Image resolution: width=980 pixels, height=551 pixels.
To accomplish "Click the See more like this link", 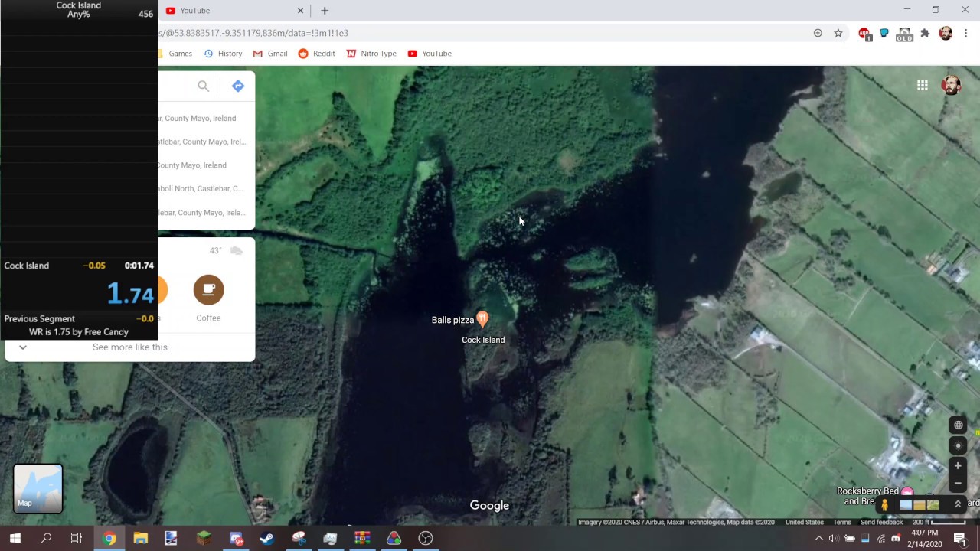I will [x=129, y=347].
